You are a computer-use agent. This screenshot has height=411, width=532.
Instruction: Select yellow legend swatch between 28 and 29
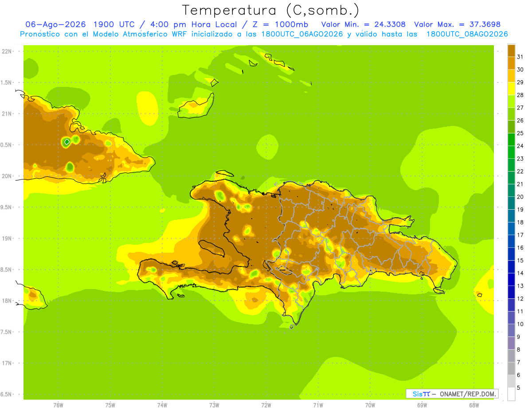point(511,89)
